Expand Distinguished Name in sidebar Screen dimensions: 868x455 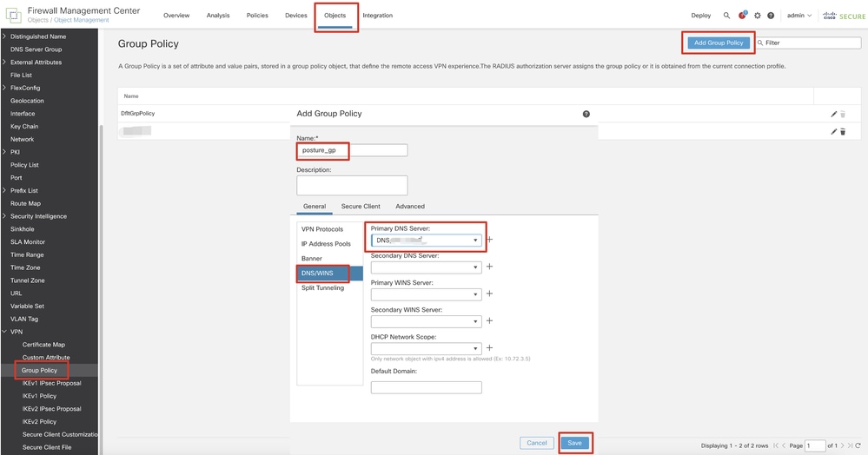(3, 36)
